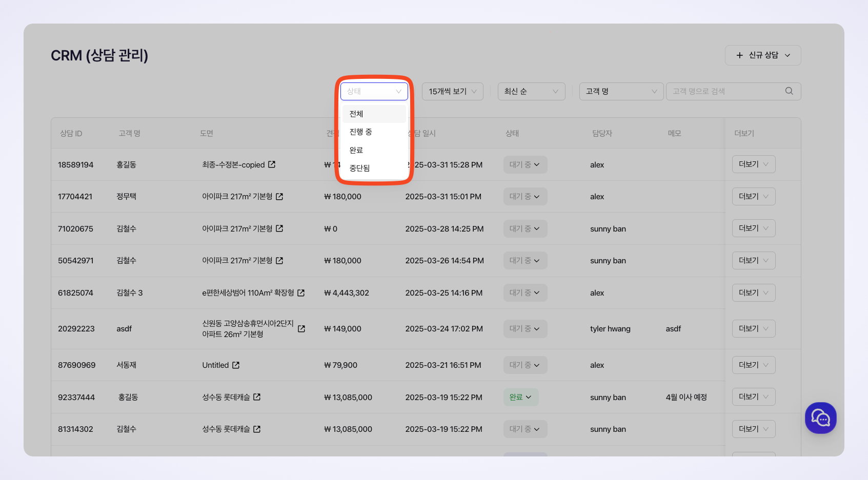Open external link icon in row 17704421
This screenshot has width=868, height=480.
coord(279,197)
